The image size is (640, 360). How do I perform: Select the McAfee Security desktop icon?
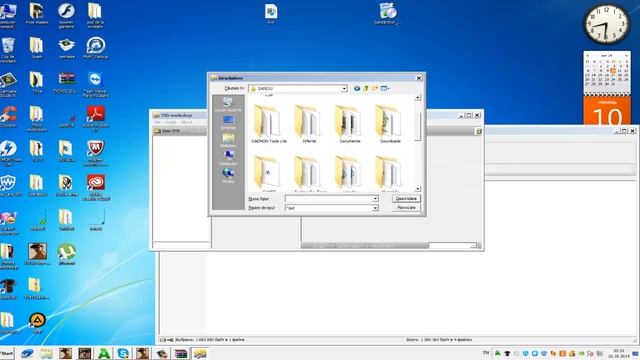tap(96, 153)
